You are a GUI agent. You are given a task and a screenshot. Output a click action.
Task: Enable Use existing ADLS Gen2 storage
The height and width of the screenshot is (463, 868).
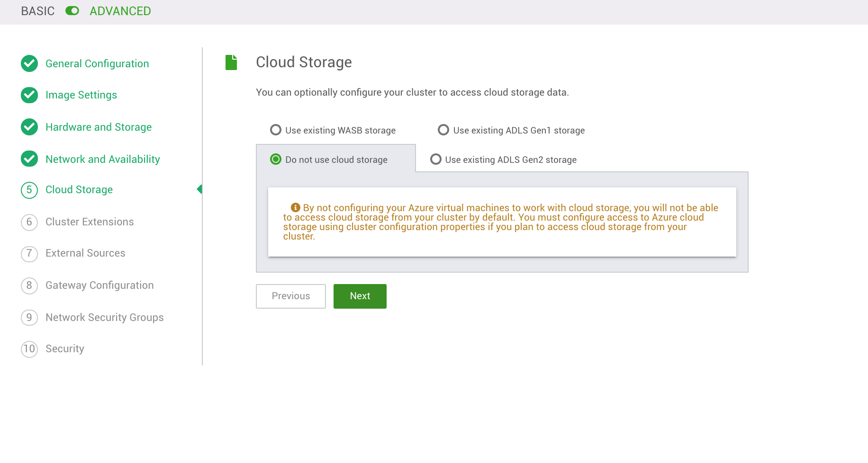[x=435, y=159]
